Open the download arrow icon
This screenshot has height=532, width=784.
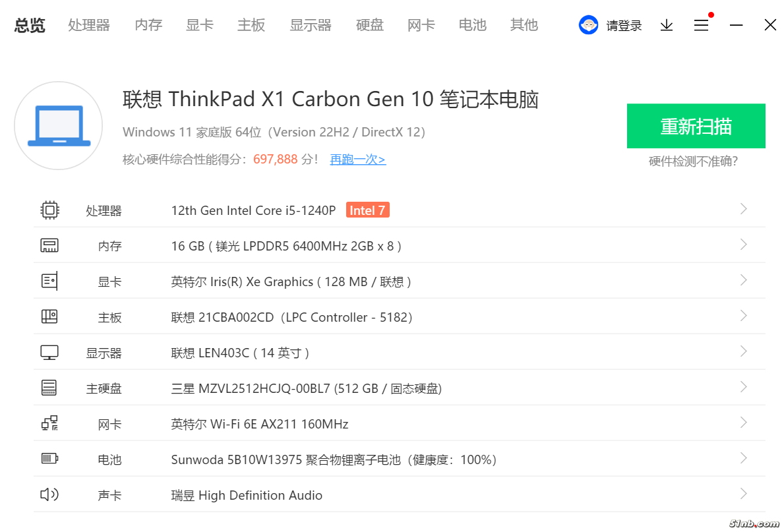click(667, 25)
